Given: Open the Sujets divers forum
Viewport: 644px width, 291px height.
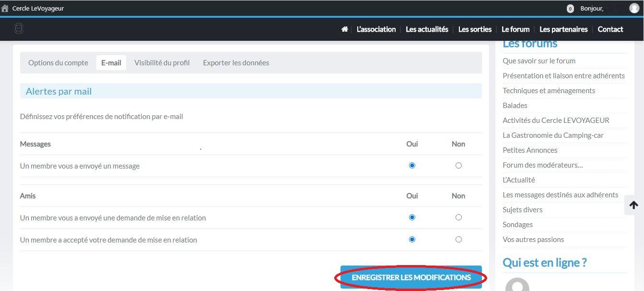Looking at the screenshot, I should pos(523,210).
